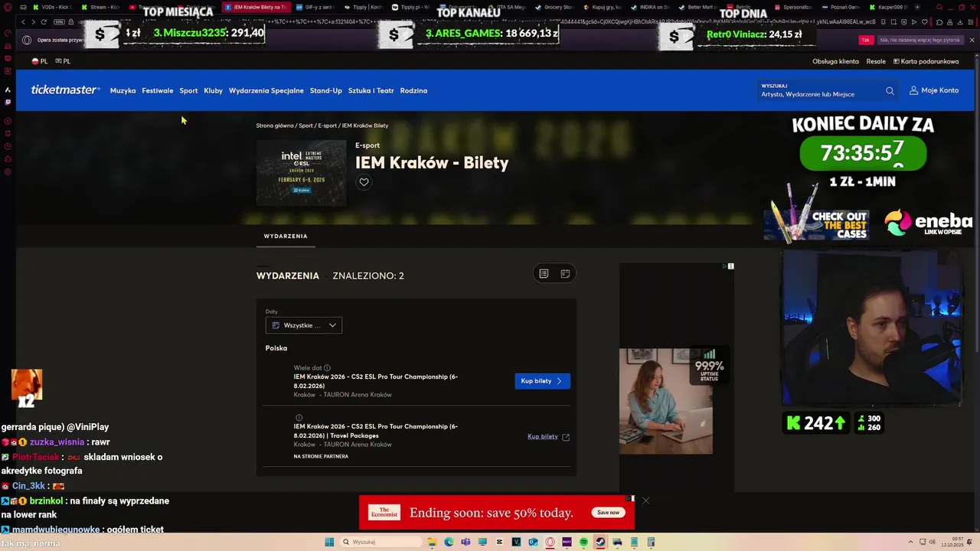The height and width of the screenshot is (551, 980).
Task: Click Save now in Economist ad
Action: tap(609, 513)
